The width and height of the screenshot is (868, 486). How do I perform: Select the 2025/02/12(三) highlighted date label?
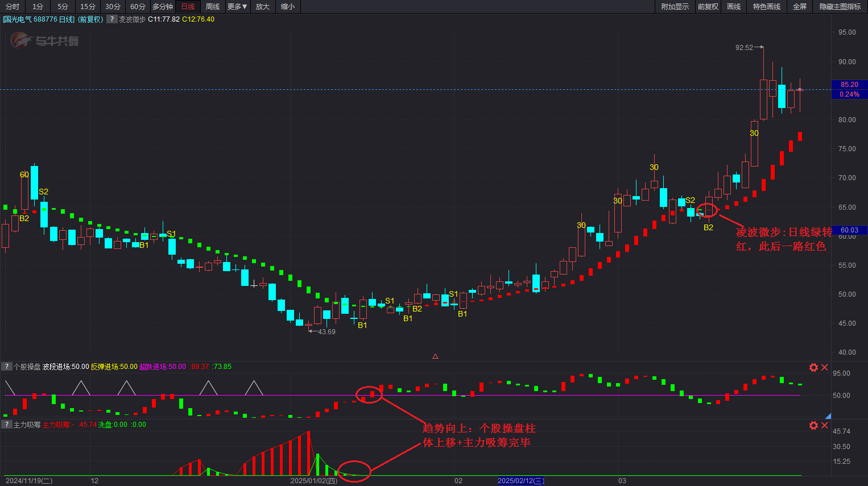(521, 481)
